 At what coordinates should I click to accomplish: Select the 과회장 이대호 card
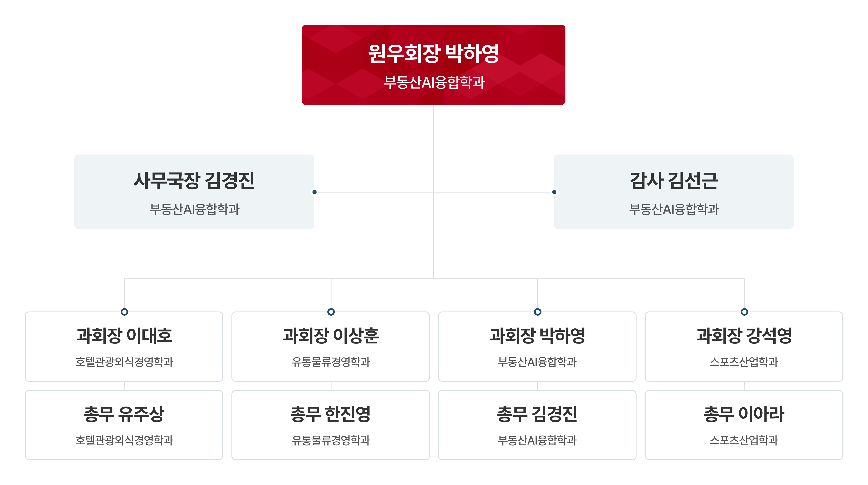click(124, 347)
